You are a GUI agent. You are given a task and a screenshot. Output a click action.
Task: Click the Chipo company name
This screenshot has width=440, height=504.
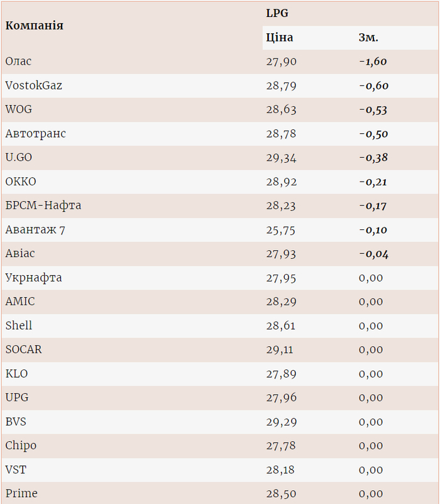(21, 446)
